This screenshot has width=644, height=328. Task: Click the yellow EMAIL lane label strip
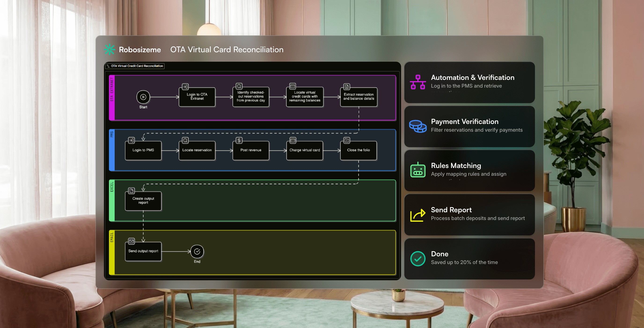(112, 252)
